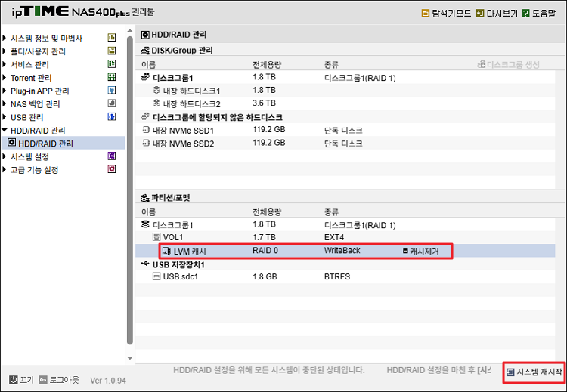This screenshot has width=567, height=392.
Task: Collapse the HDD/RAID 관리 tree menu
Action: 5,131
